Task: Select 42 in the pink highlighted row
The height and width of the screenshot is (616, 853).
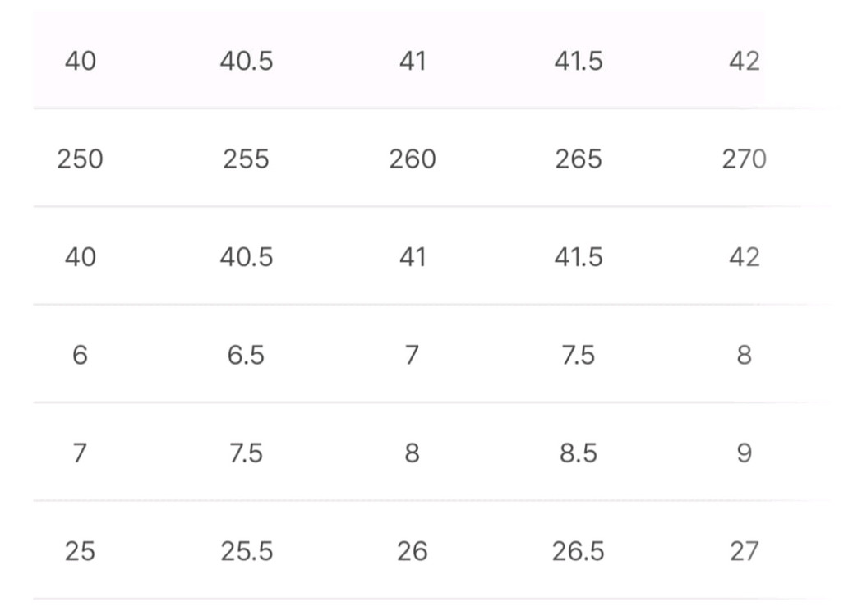Action: (744, 61)
